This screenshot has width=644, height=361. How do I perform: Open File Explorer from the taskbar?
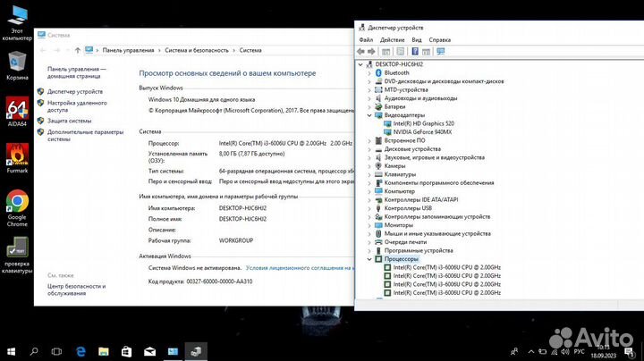[104, 351]
